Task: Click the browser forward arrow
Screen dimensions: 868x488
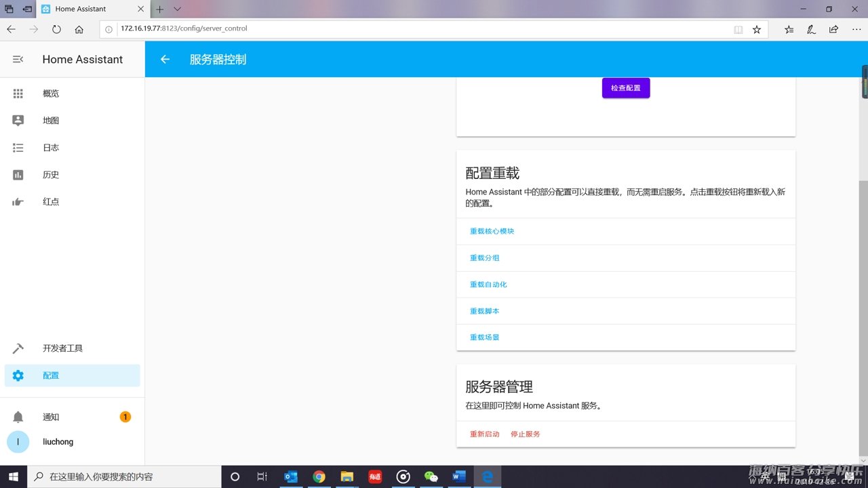Action: coord(34,29)
